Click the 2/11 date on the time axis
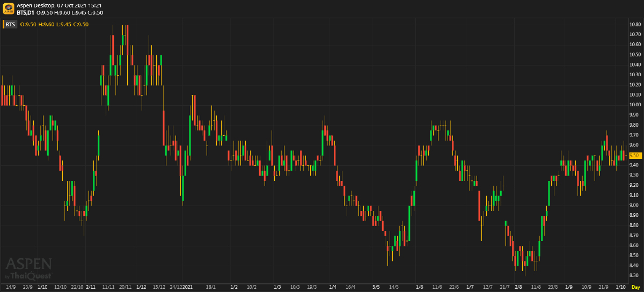This screenshot has height=292, width=644. click(91, 287)
